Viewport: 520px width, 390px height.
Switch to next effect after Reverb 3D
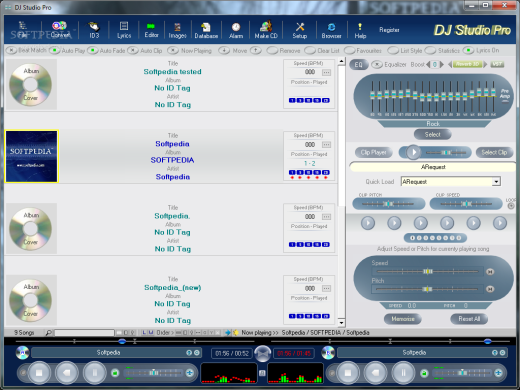[485, 64]
